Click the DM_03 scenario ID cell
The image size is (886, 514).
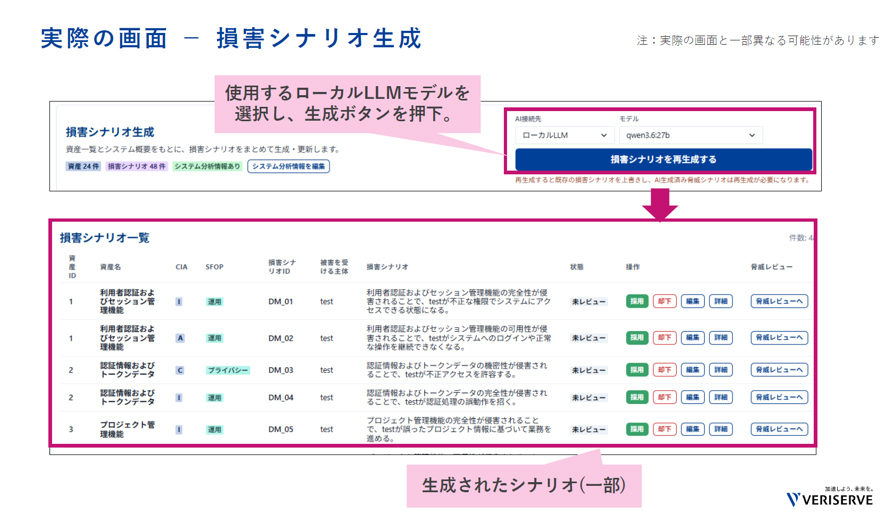click(281, 370)
